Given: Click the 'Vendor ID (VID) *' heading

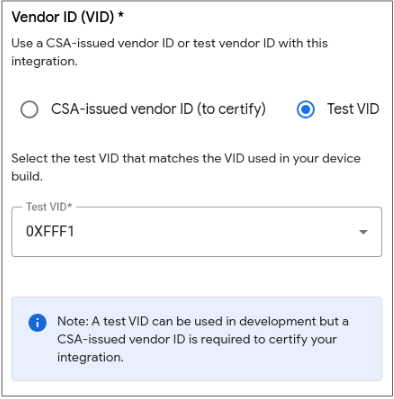Looking at the screenshot, I should click(x=68, y=17).
